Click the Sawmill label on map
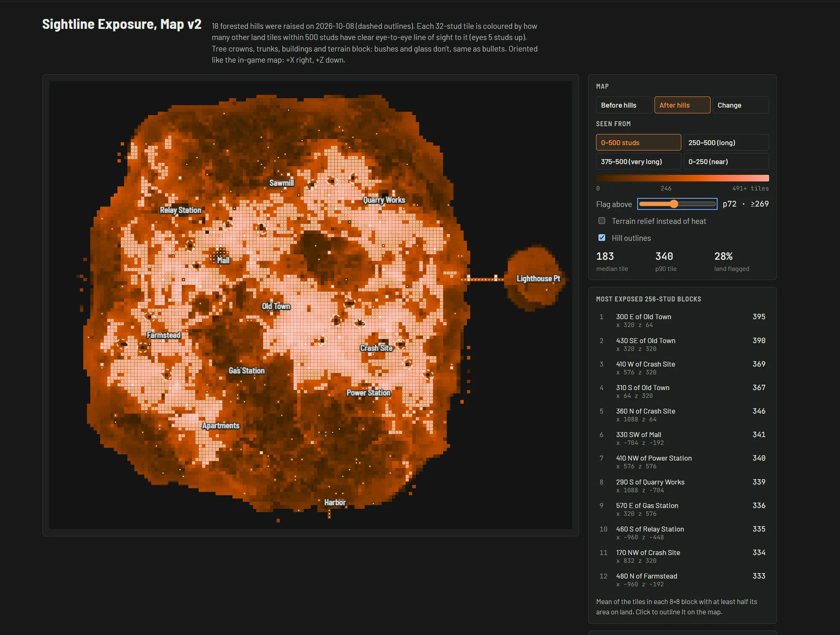Viewport: 840px width, 635px height. [x=282, y=183]
